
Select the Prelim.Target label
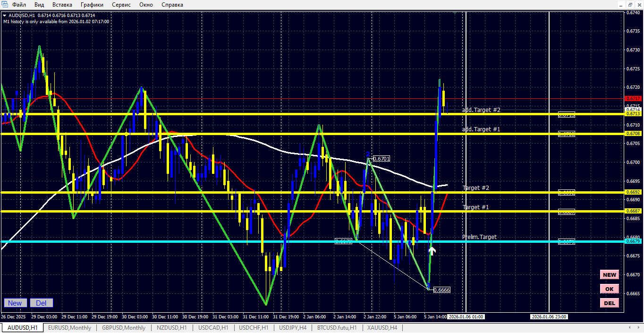(479, 237)
